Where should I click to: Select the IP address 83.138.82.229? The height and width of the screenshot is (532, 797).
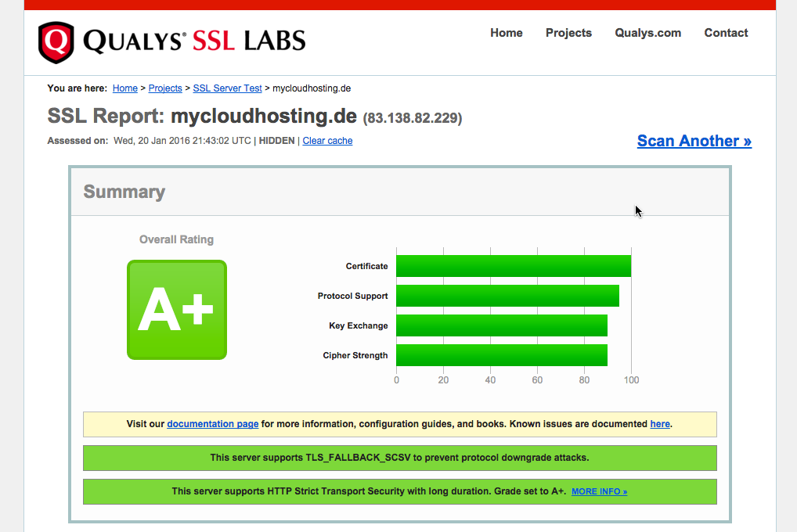413,118
